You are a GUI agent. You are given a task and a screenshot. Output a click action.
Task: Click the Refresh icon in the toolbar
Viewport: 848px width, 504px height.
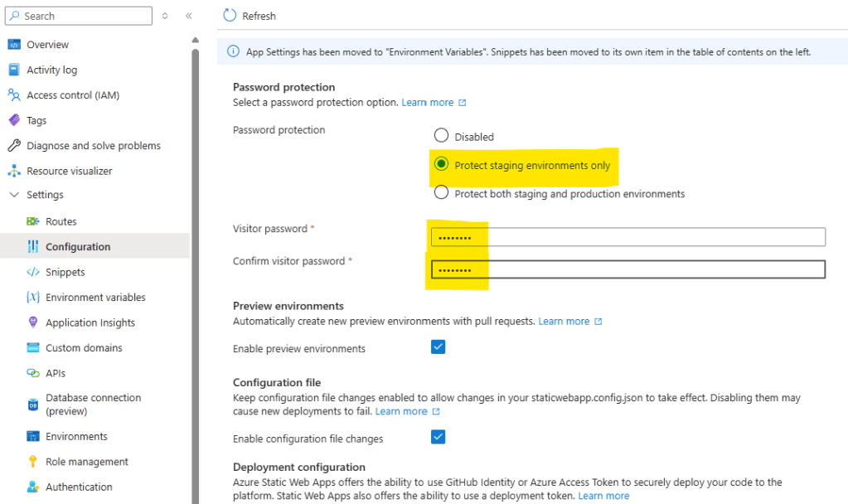(230, 16)
